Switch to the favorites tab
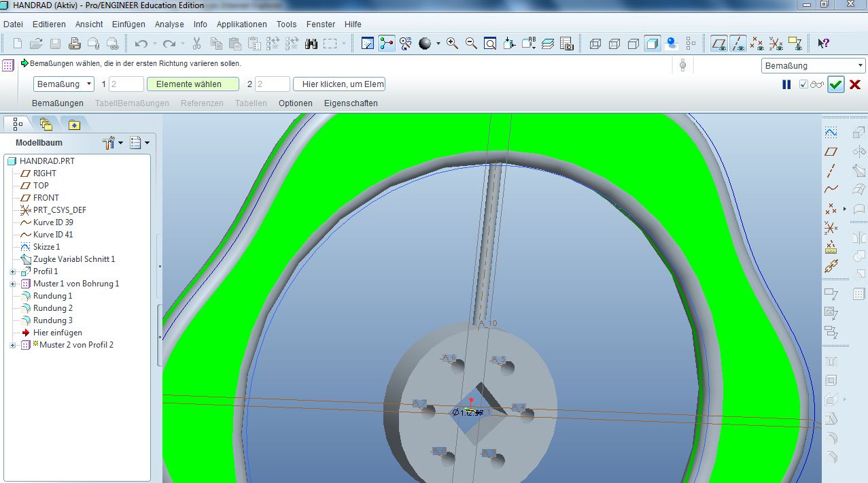The image size is (868, 483). coord(73,124)
